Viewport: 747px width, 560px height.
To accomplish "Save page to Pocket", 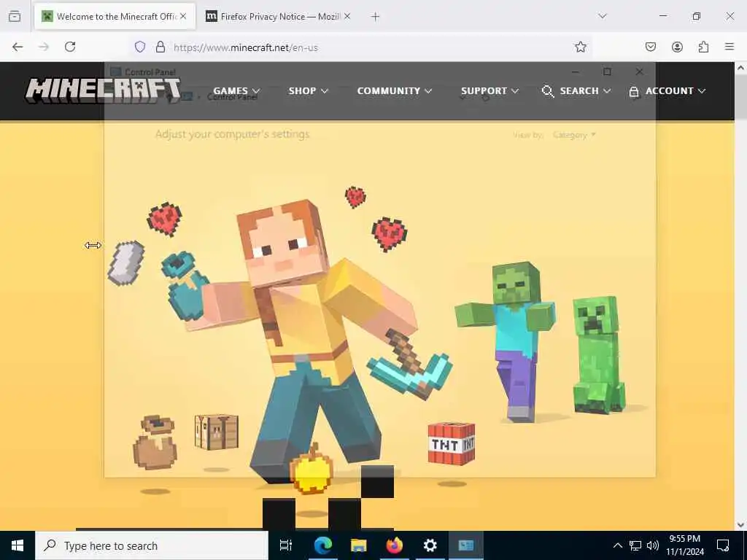I will pyautogui.click(x=650, y=47).
